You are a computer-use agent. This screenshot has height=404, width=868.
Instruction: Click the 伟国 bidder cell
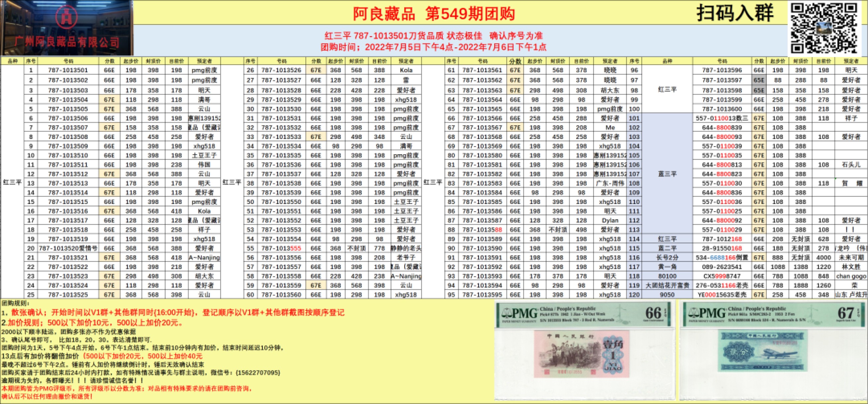click(x=204, y=165)
